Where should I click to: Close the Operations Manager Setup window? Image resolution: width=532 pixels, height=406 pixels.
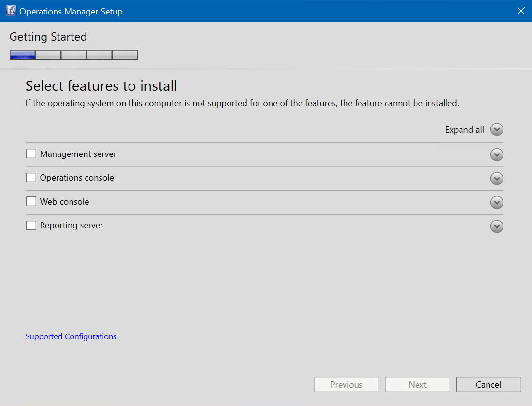click(x=521, y=11)
